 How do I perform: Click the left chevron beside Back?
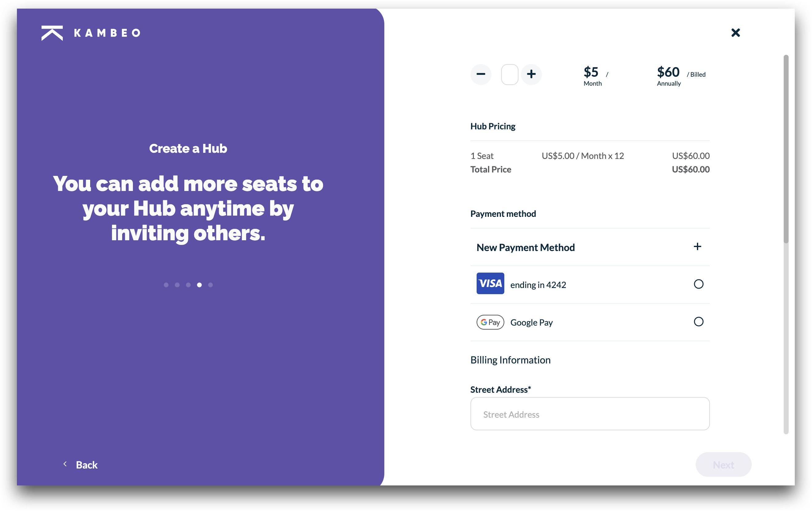(x=65, y=464)
